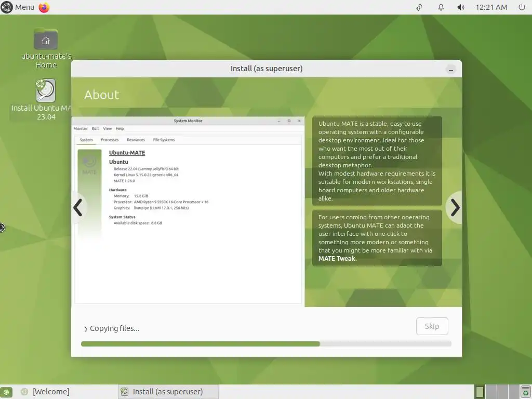The height and width of the screenshot is (399, 532).
Task: Switch to the fourth workspace in switcher
Action: [513, 392]
